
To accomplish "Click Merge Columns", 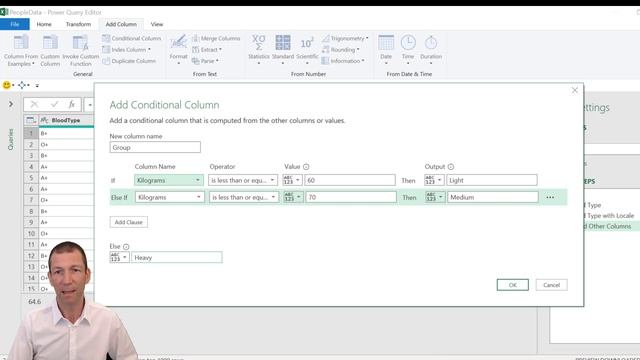I will pyautogui.click(x=216, y=38).
